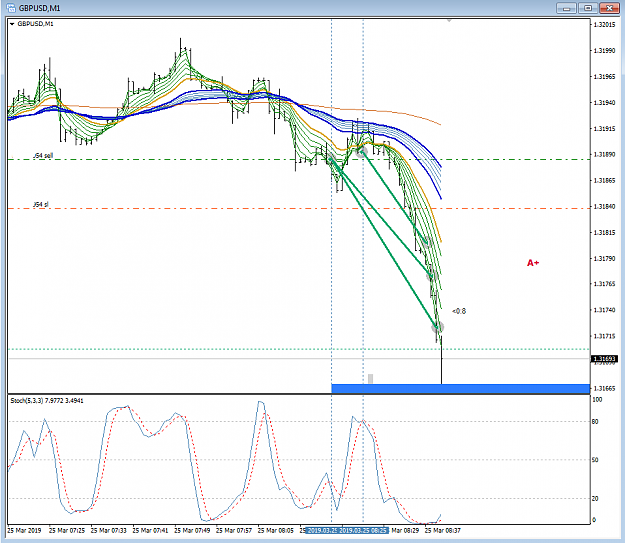Viewport: 625px width, 543px height.
Task: Click the chart window icon in title bar
Action: pos(11,8)
